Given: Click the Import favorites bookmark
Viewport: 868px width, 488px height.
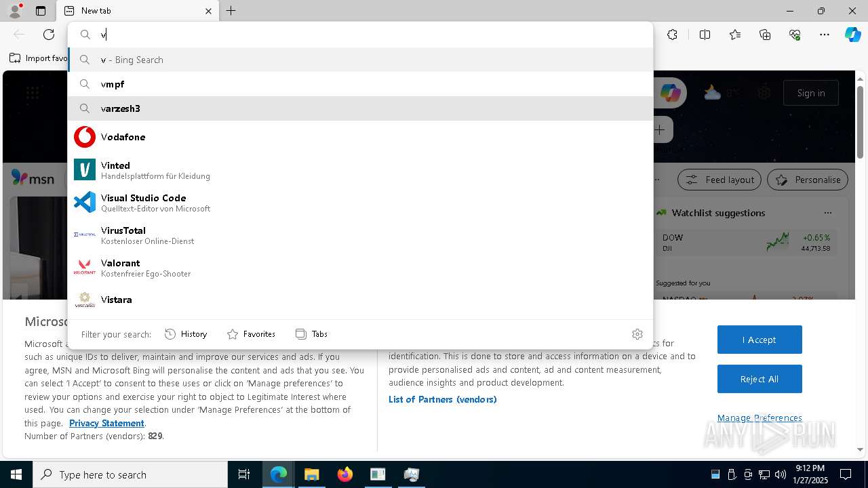Looking at the screenshot, I should point(39,58).
